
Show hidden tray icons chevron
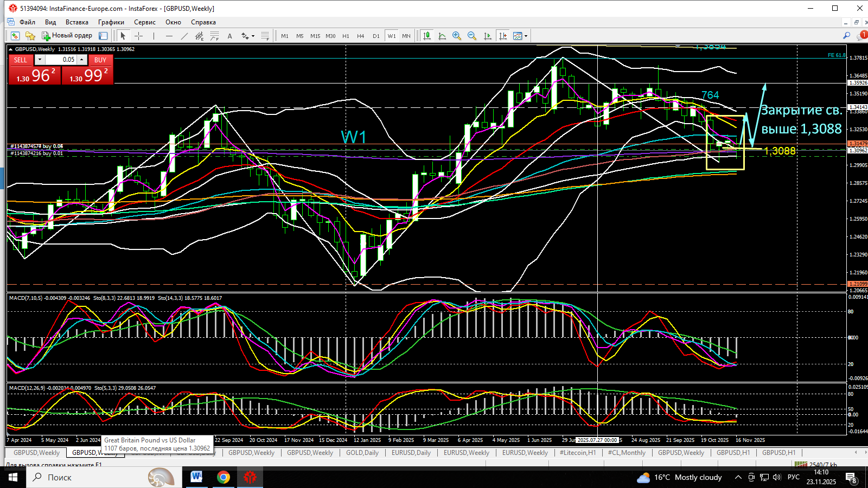pos(738,477)
